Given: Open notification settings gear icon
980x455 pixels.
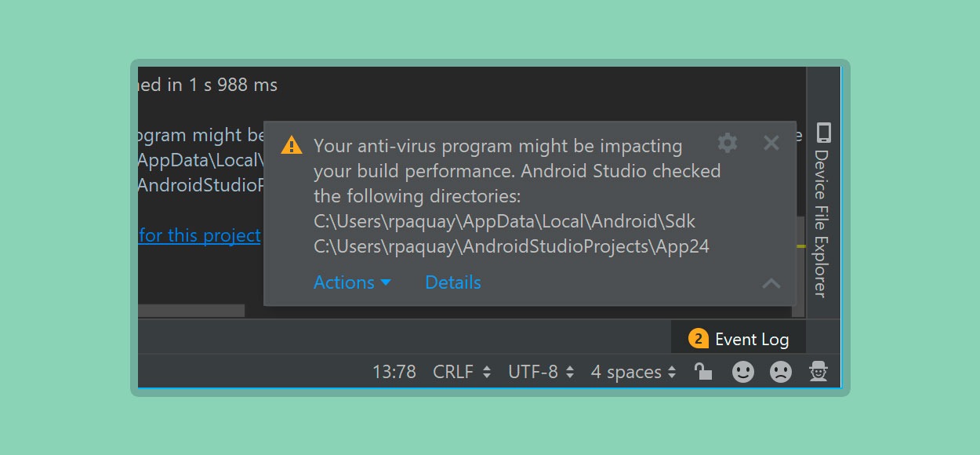Looking at the screenshot, I should click(728, 143).
